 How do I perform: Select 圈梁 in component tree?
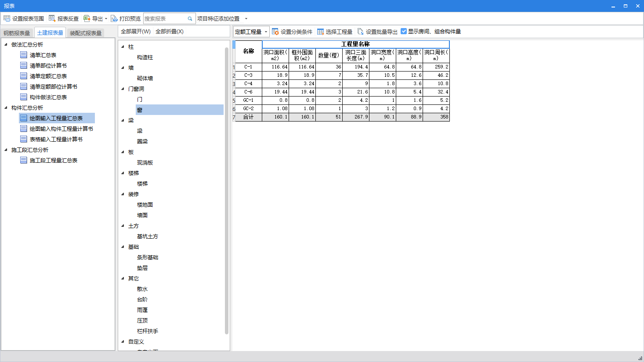coord(142,141)
